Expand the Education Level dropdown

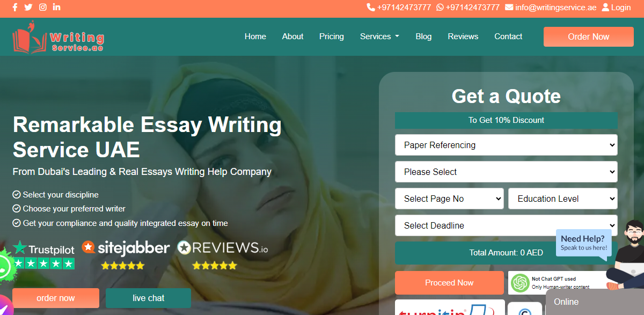(563, 199)
